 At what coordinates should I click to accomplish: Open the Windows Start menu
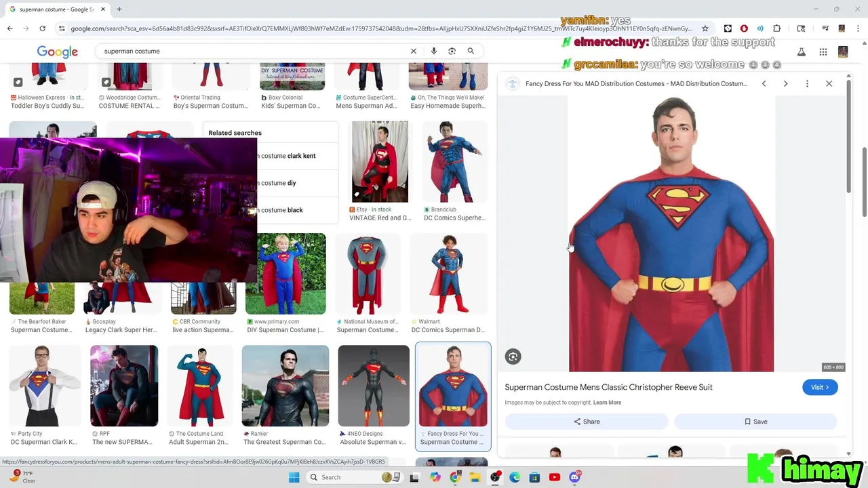(x=294, y=477)
